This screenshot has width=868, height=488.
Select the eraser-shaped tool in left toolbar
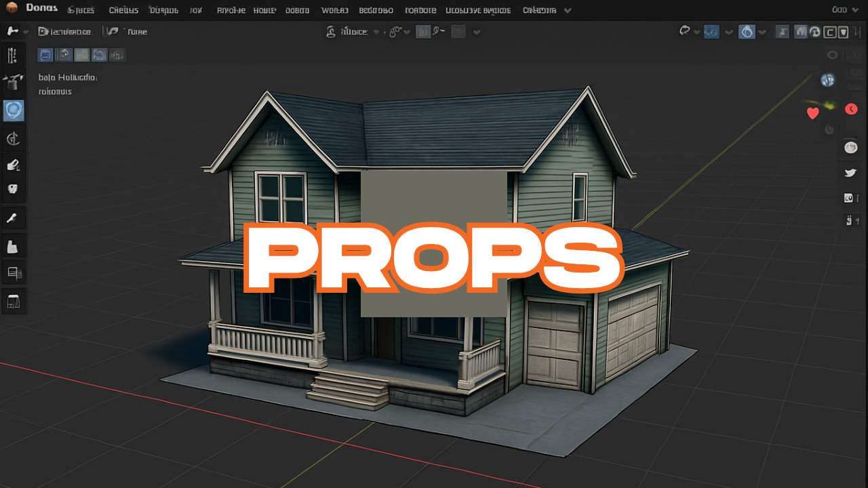click(13, 165)
